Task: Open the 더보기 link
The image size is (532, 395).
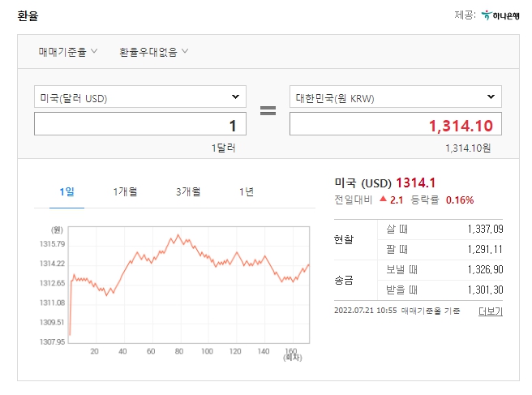Action: coord(491,311)
